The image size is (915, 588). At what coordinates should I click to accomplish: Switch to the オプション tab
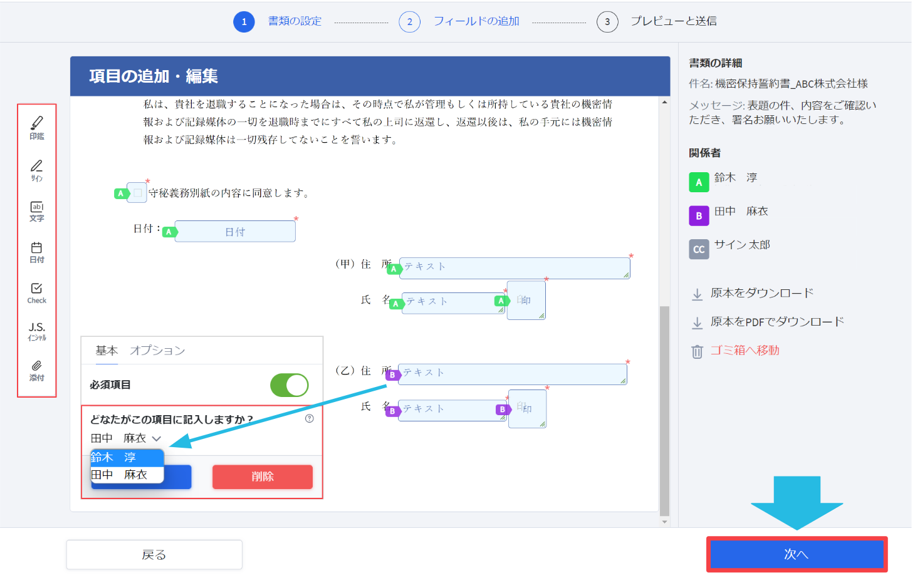tap(157, 351)
